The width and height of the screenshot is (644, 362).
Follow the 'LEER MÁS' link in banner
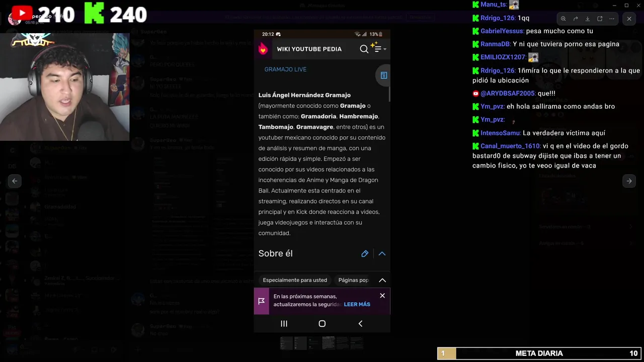[x=357, y=304]
